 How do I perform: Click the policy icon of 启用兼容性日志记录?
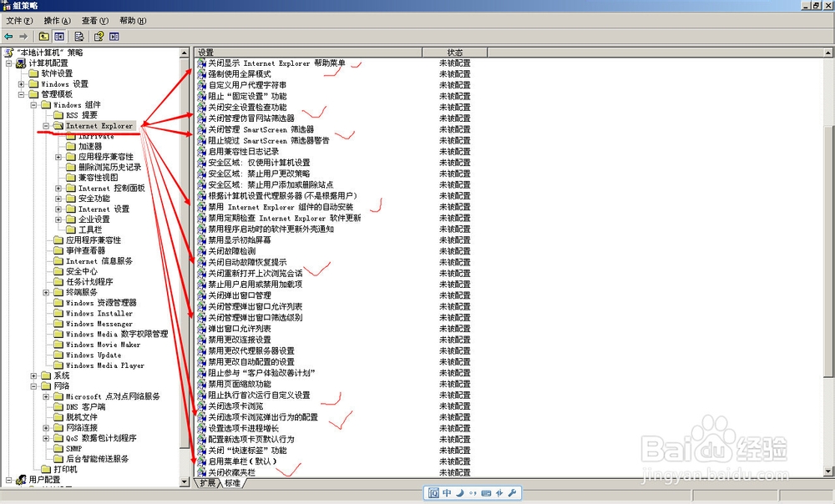coord(202,152)
